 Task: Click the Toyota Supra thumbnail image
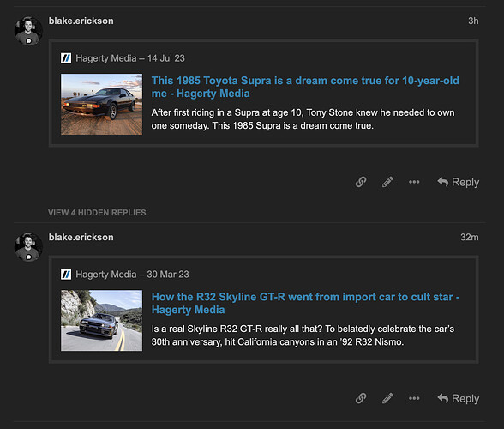[101, 105]
